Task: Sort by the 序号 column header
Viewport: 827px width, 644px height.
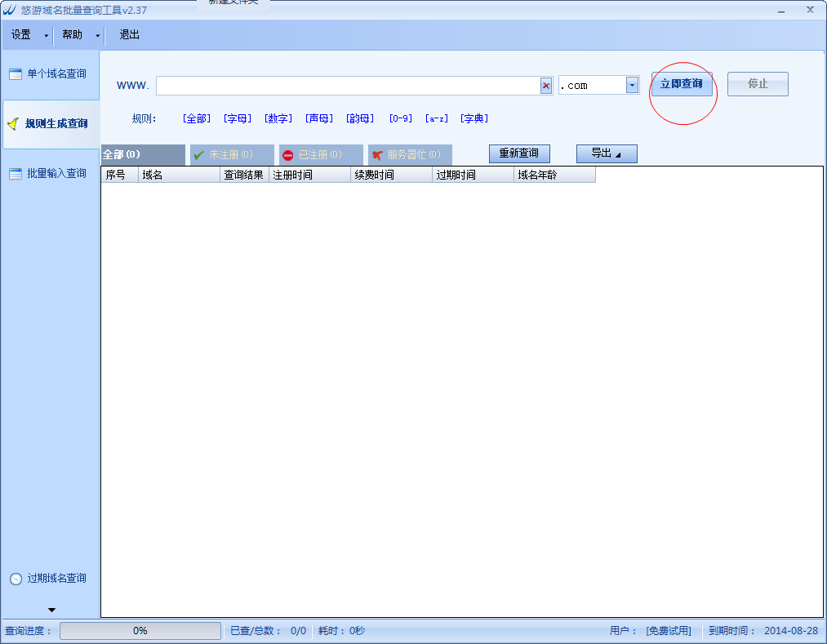Action: (120, 175)
